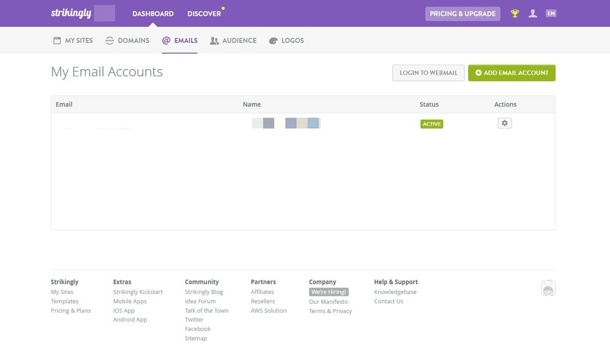Go to My Sites tab
Viewport: 610px width, 364px height.
point(79,41)
